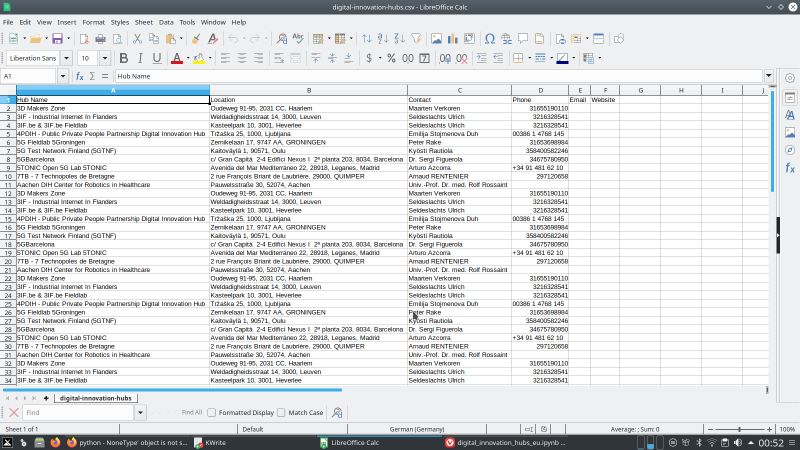Screen dimensions: 800x450
Task: Open the Tools menu
Action: (x=187, y=22)
